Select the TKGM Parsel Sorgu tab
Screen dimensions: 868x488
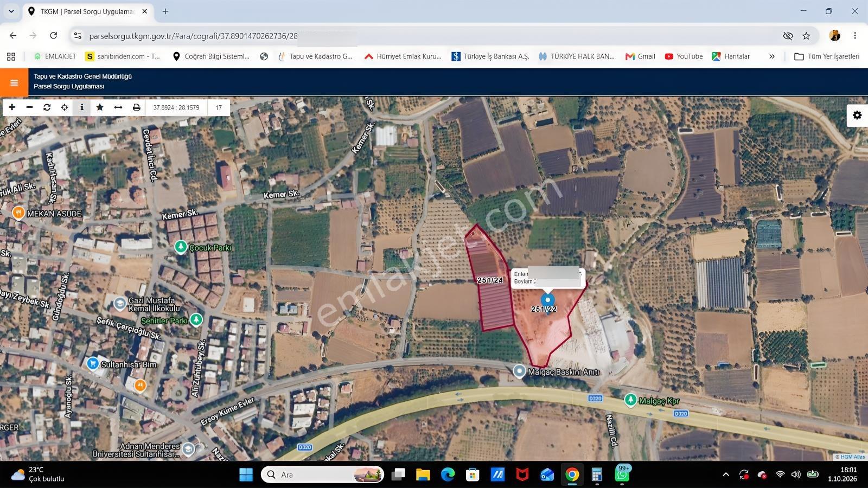pos(88,11)
